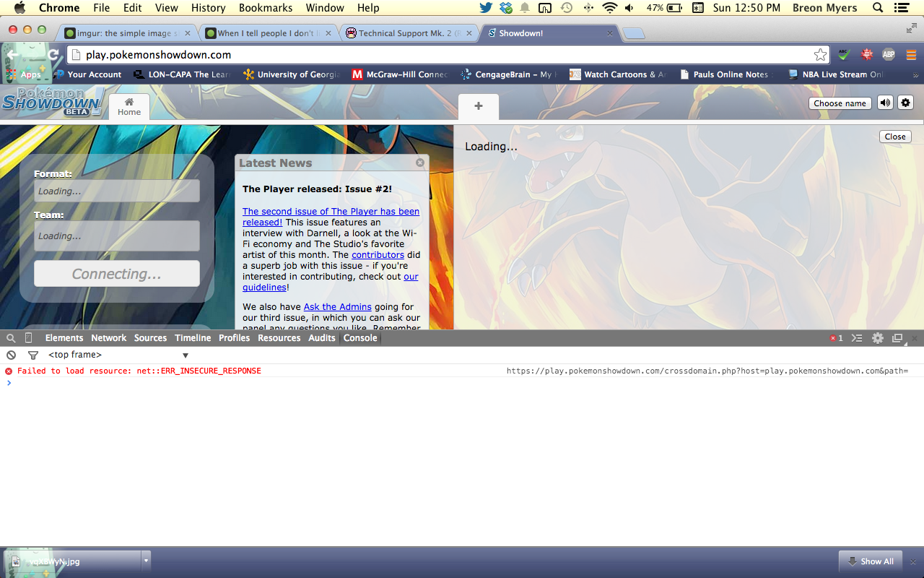The image size is (924, 578).
Task: Reload the page
Action: tap(53, 55)
